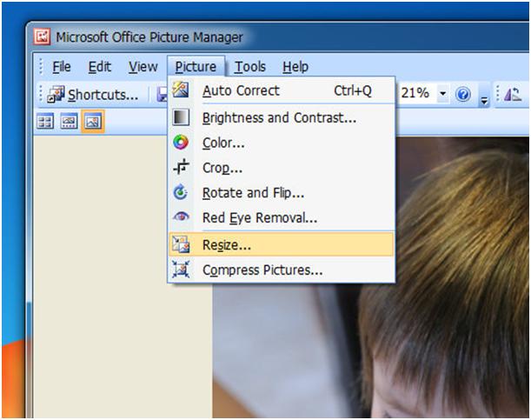Click the Rotate and Flip icon
531x420 pixels.
181,192
